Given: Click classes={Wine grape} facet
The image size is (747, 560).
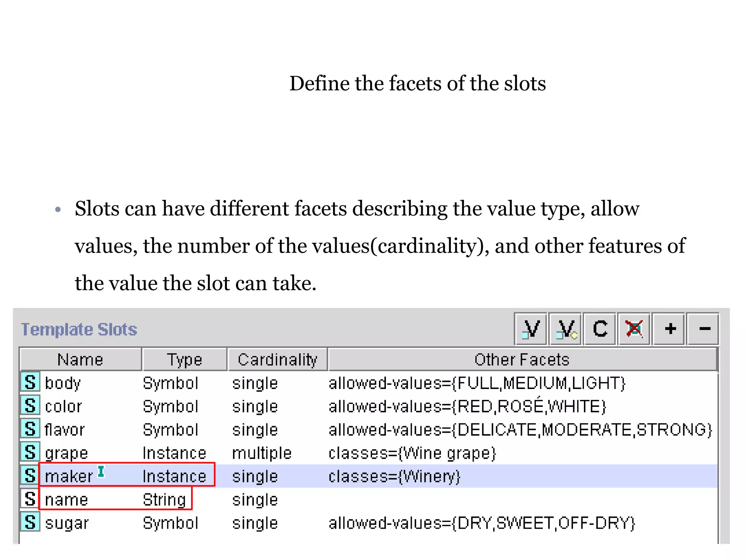Looking at the screenshot, I should (413, 454).
